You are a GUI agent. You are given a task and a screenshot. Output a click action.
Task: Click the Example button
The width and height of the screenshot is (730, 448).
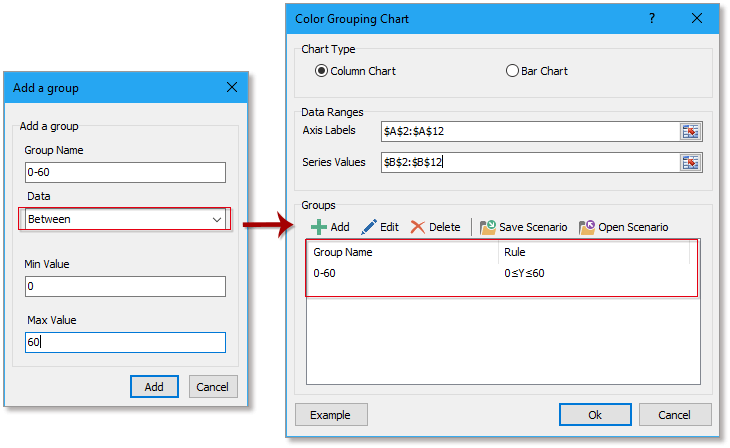pyautogui.click(x=330, y=414)
